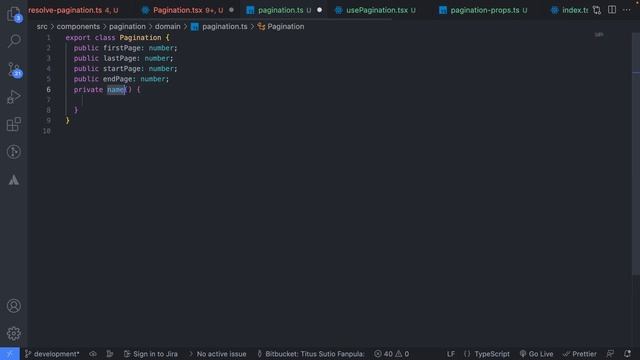Image resolution: width=640 pixels, height=360 pixels.
Task: Open the Atlassian triangle icon panel
Action: click(13, 180)
